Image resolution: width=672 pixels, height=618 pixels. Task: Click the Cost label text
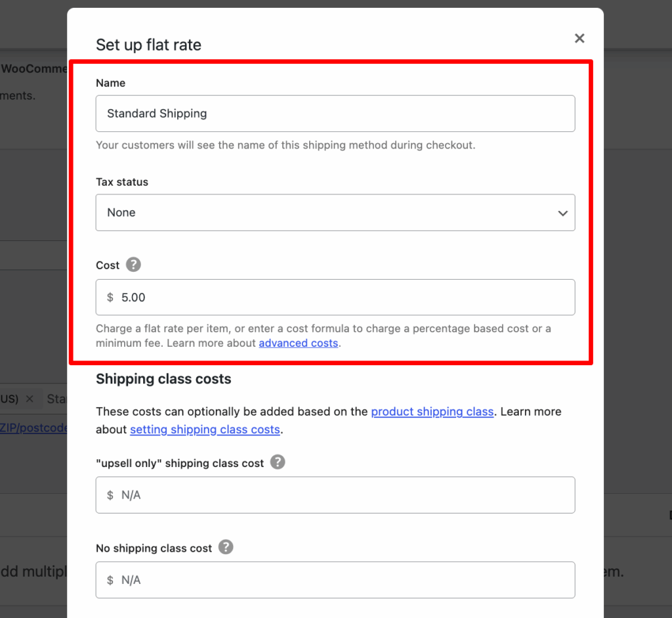[x=108, y=265]
